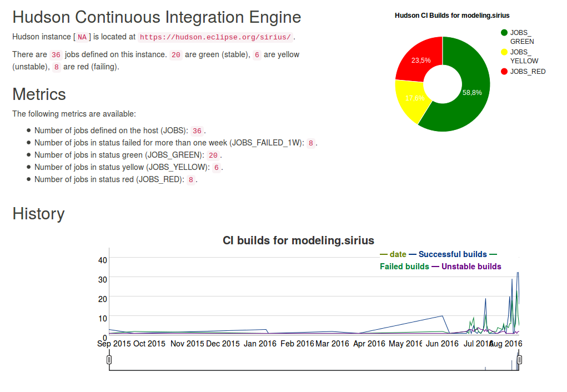The height and width of the screenshot is (392, 567).
Task: Open the hudson.eclipse.org/sirius URL
Action: tap(215, 37)
